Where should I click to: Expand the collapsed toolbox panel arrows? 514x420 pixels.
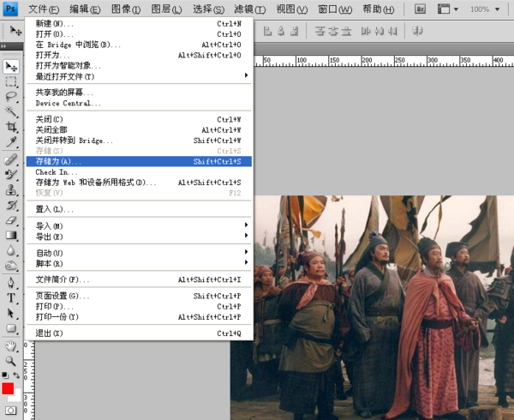coord(3,46)
